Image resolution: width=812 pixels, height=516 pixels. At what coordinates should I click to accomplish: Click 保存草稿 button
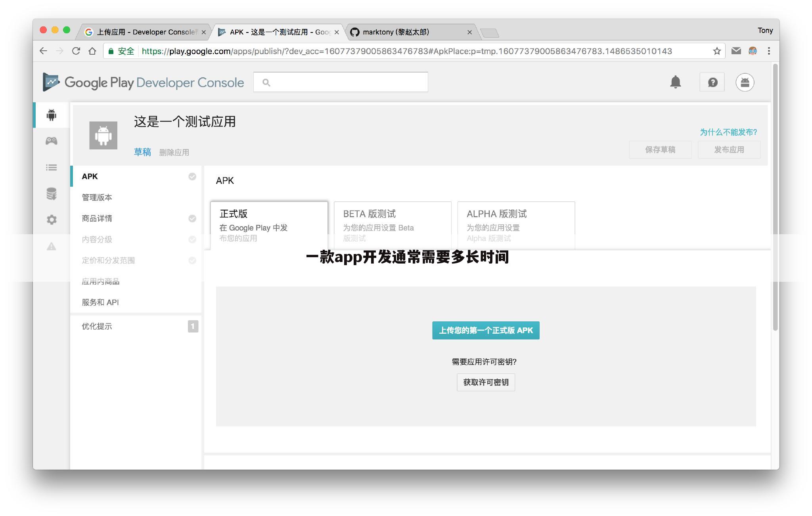click(x=660, y=150)
